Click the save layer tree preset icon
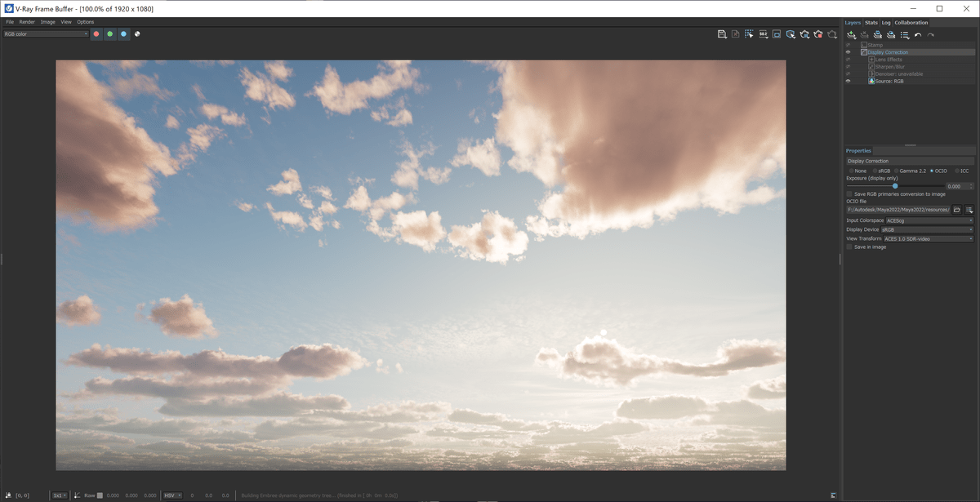Viewport: 980px width, 502px height. [x=877, y=35]
